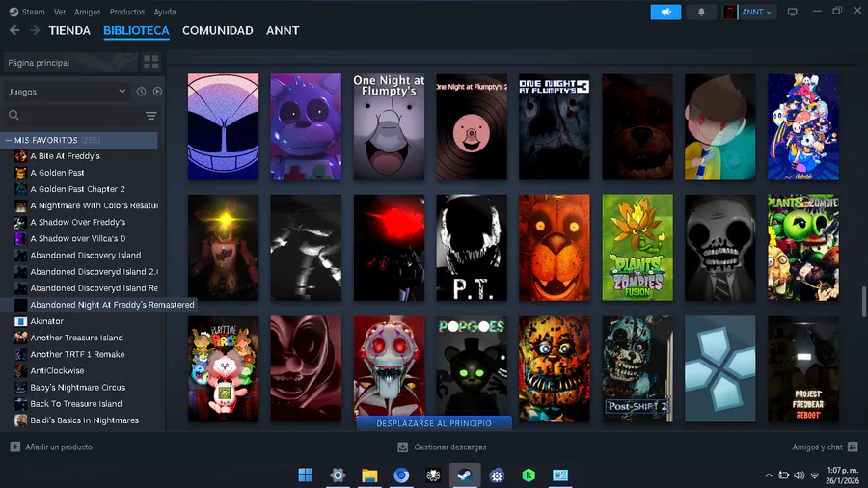This screenshot has width=868, height=488.
Task: Open the Ayuda menu
Action: point(164,12)
